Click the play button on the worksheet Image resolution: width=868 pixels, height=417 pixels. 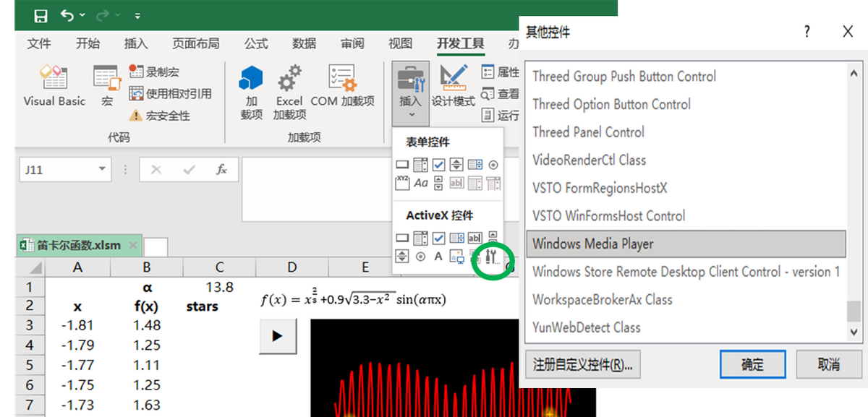tap(278, 336)
